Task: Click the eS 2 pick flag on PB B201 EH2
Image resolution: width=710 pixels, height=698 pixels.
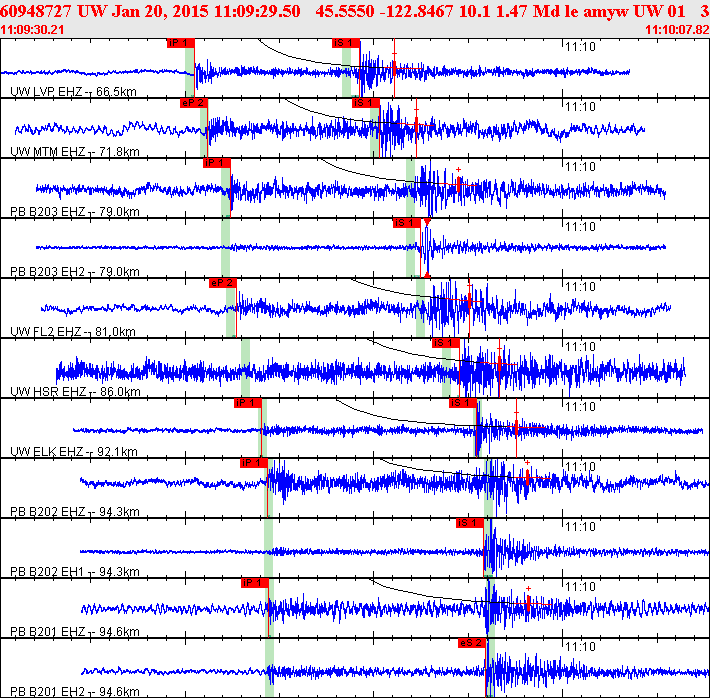Action: click(x=472, y=642)
